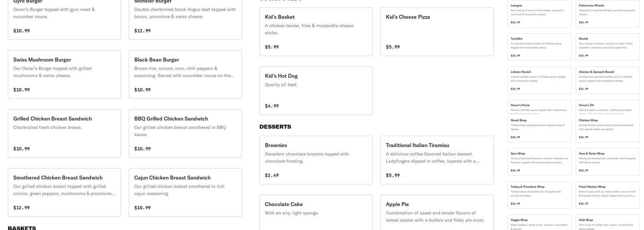Choose Traditional Italian Tiramisu

click(x=437, y=160)
